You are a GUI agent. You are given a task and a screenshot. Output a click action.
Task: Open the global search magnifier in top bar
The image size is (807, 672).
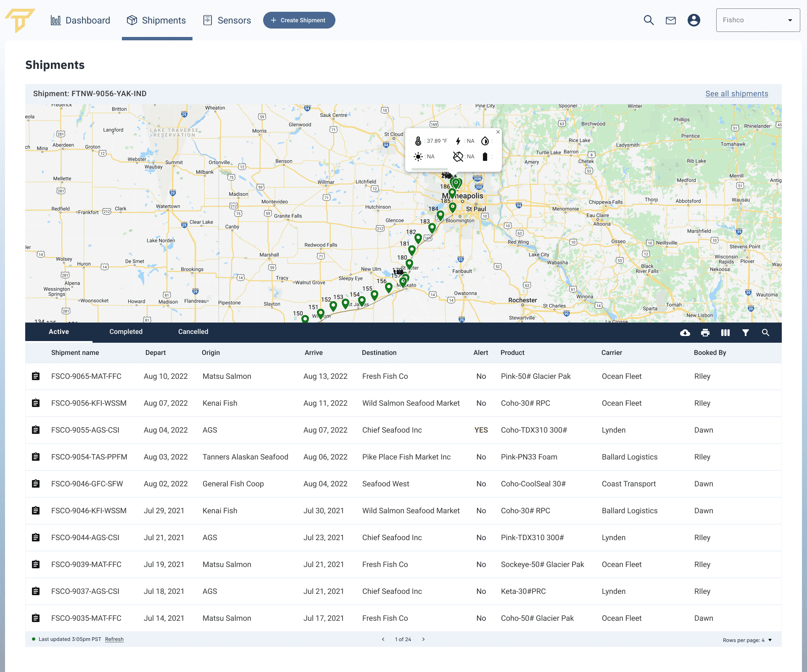tap(649, 20)
